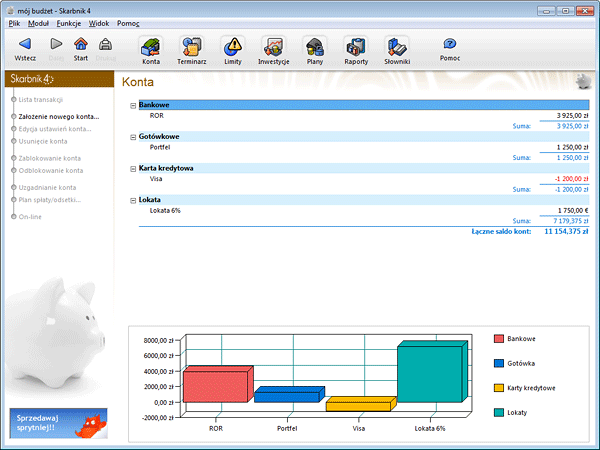Click the red Bankowe legend swatch
The image size is (600, 450).
point(498,339)
